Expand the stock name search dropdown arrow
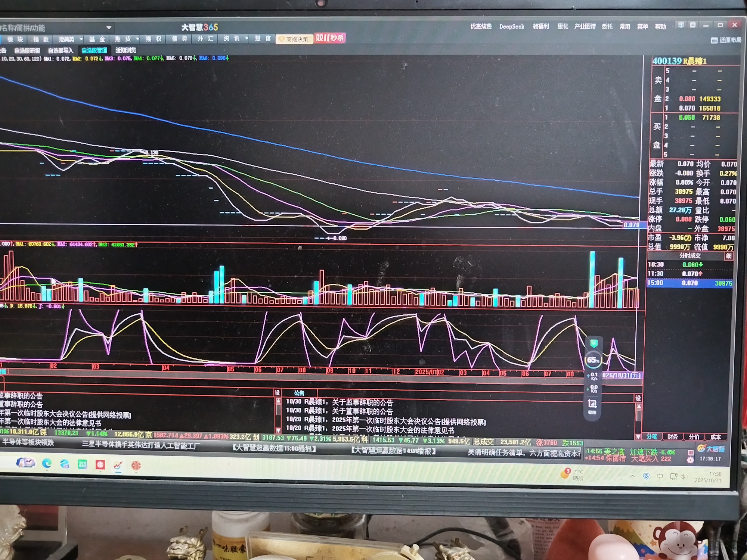 109,28
